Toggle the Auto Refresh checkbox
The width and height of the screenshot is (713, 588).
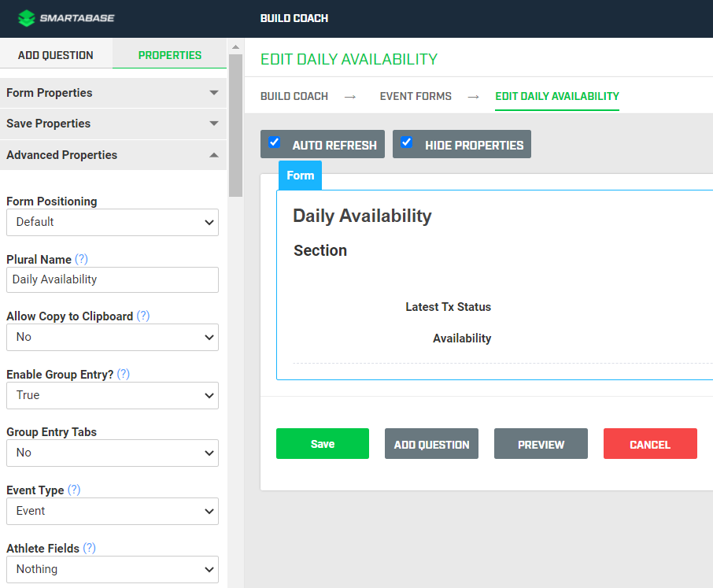275,142
